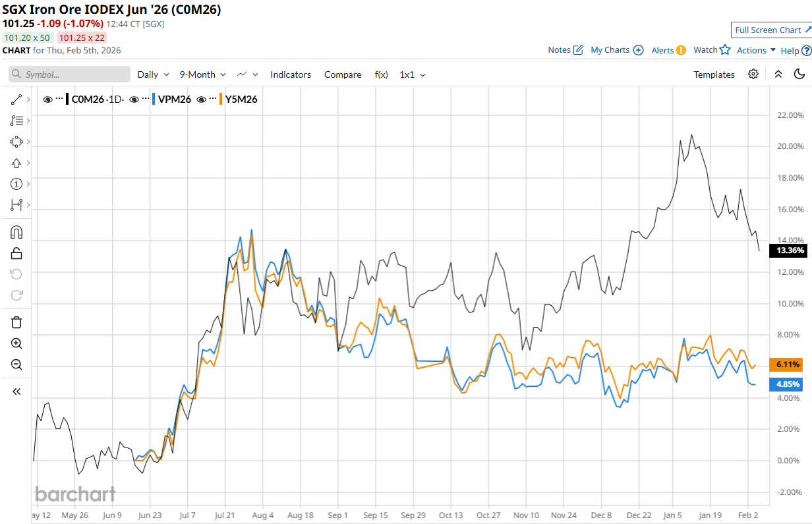Open the Indicators menu
812x524 pixels.
coord(291,74)
